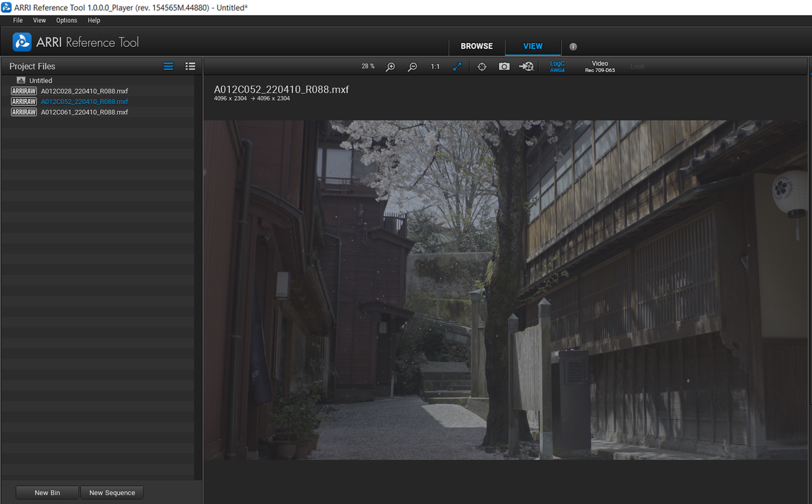Open the Help menu

[94, 20]
